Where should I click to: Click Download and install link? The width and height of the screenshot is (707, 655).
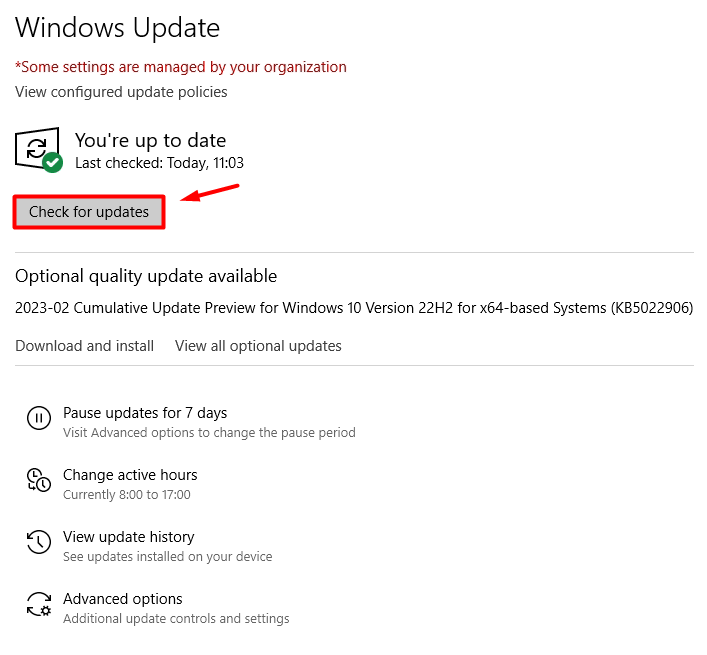click(84, 346)
